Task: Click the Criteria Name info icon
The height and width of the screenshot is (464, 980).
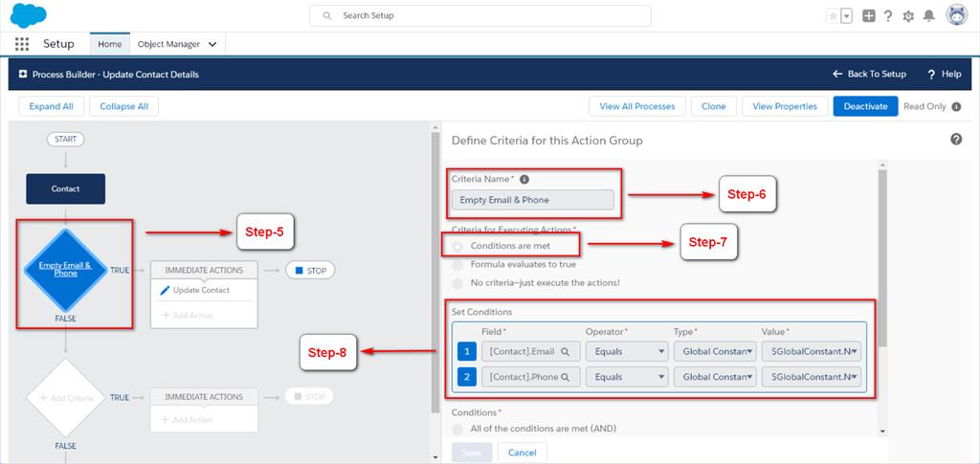Action: (524, 179)
